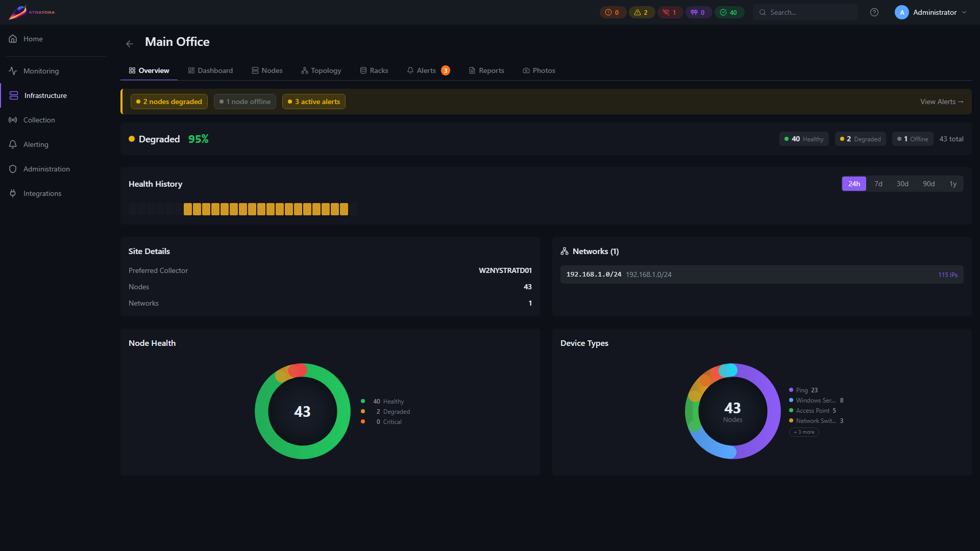The height and width of the screenshot is (551, 980).
Task: Click the Ping 23 legend entry
Action: click(803, 390)
